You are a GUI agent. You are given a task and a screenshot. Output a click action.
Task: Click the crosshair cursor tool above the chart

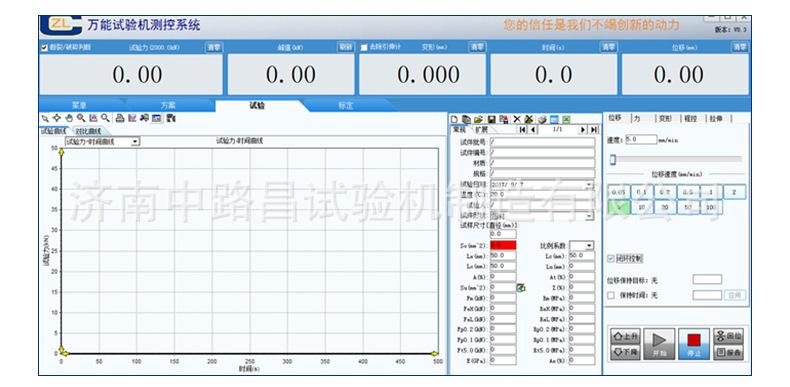[x=57, y=118]
